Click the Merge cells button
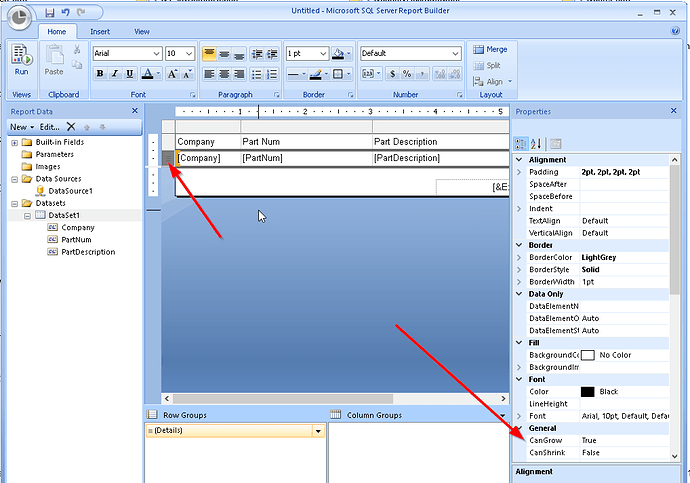690x483 pixels. [x=490, y=49]
